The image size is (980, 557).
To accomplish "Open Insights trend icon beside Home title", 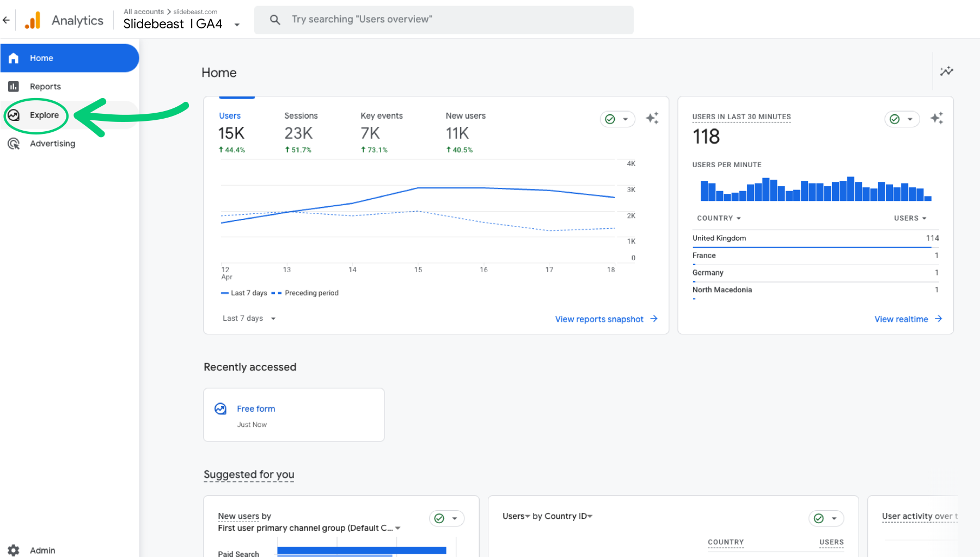I will (947, 71).
